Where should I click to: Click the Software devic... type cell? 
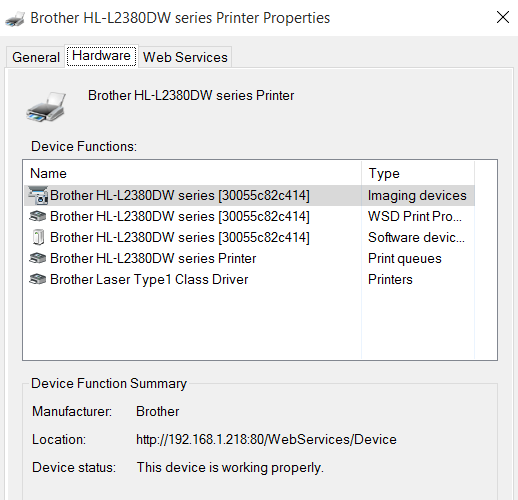[416, 237]
